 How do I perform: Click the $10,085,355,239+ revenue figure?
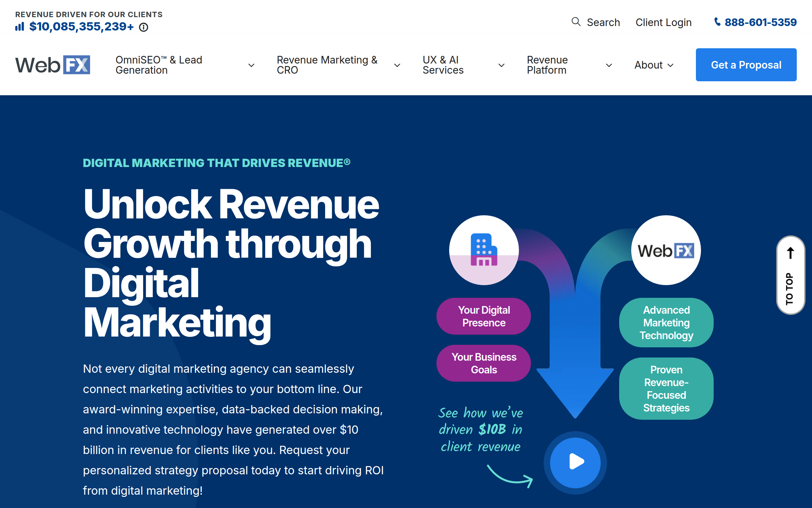pyautogui.click(x=81, y=26)
